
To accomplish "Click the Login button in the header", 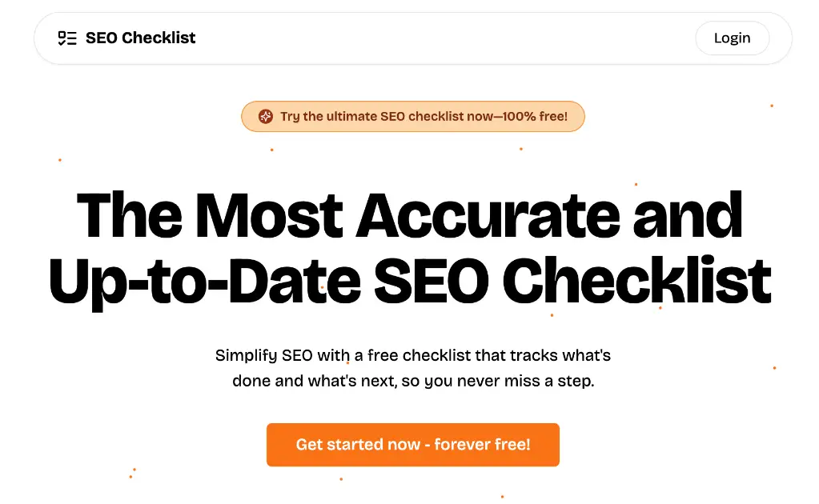I will click(x=731, y=38).
